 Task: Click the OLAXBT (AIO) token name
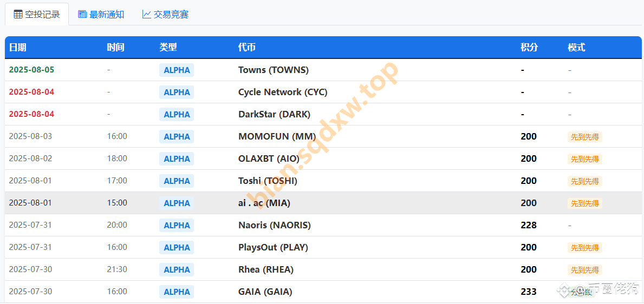[x=269, y=159]
